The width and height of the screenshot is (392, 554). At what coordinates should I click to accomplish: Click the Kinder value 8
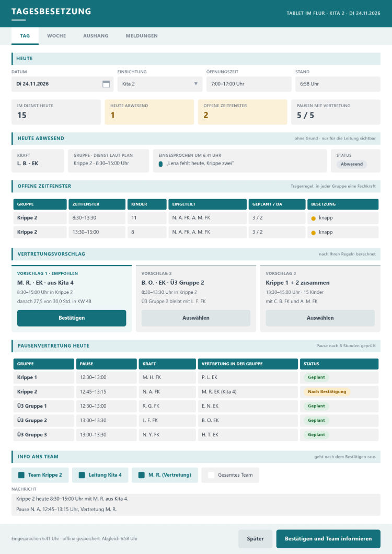click(133, 232)
